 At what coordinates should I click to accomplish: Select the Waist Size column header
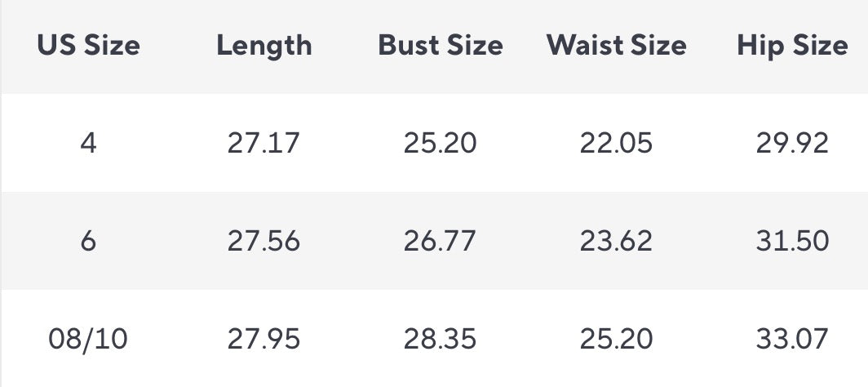617,45
